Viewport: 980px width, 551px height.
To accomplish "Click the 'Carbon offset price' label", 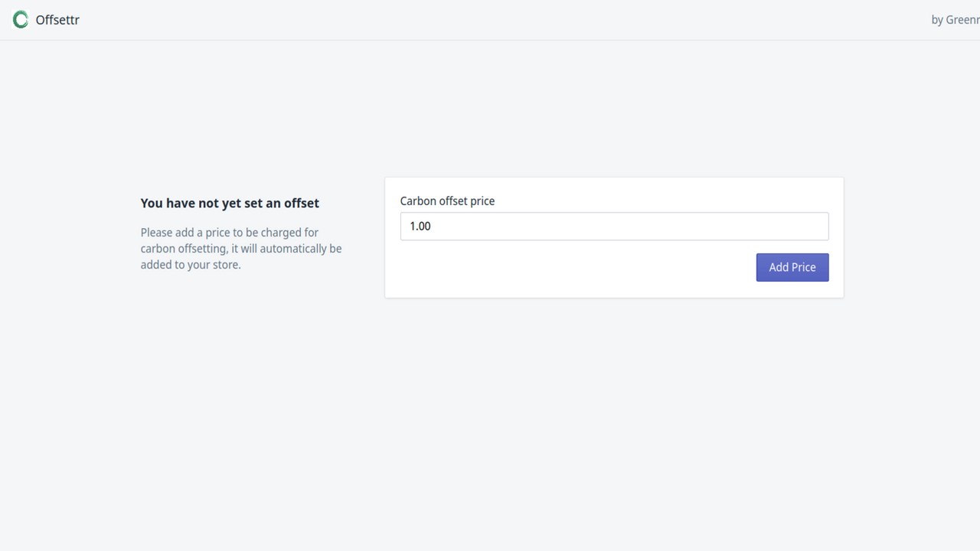I will [447, 201].
